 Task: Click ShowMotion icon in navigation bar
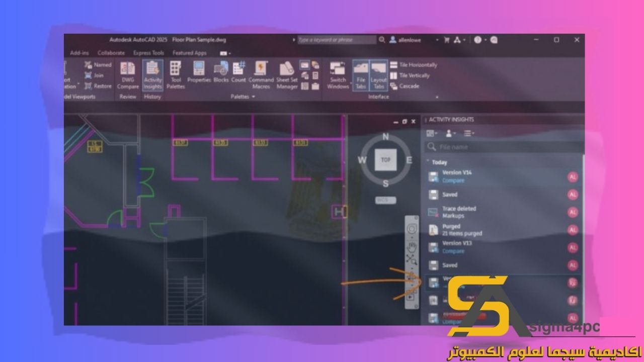(412, 297)
